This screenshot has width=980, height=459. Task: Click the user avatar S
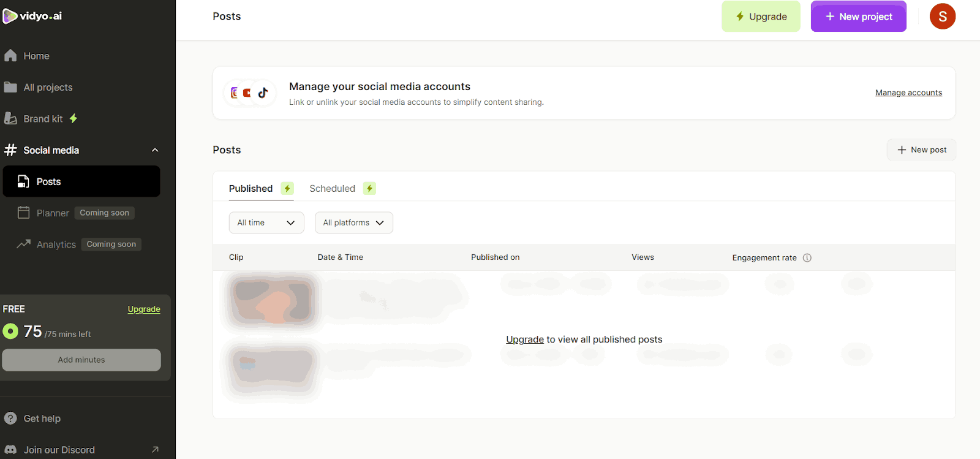pyautogui.click(x=942, y=17)
